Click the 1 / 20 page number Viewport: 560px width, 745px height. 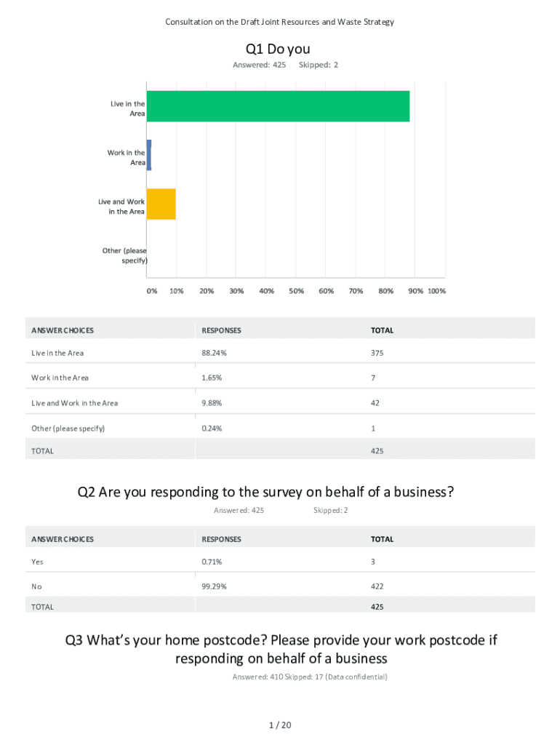(280, 725)
